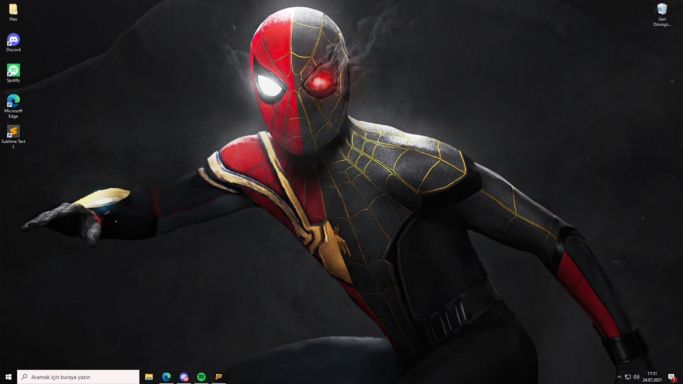683x384 pixels.
Task: Open the taskbar clock and date
Action: 652,377
